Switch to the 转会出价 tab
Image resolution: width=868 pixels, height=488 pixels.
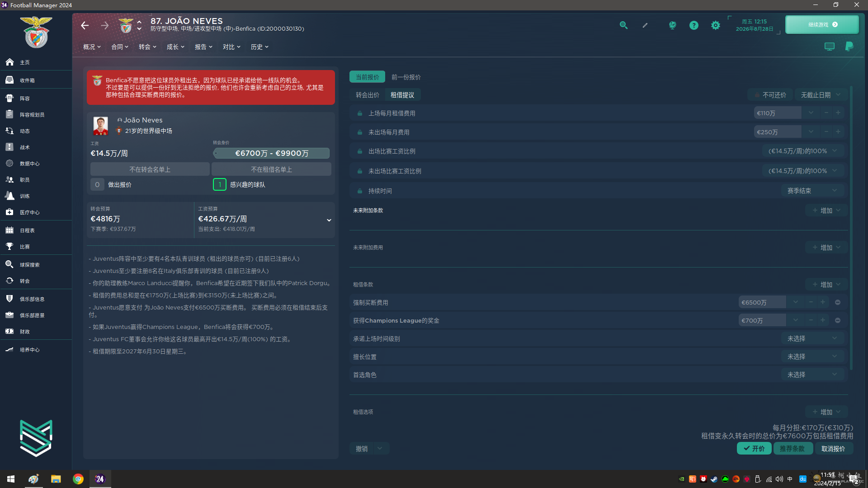(x=367, y=95)
